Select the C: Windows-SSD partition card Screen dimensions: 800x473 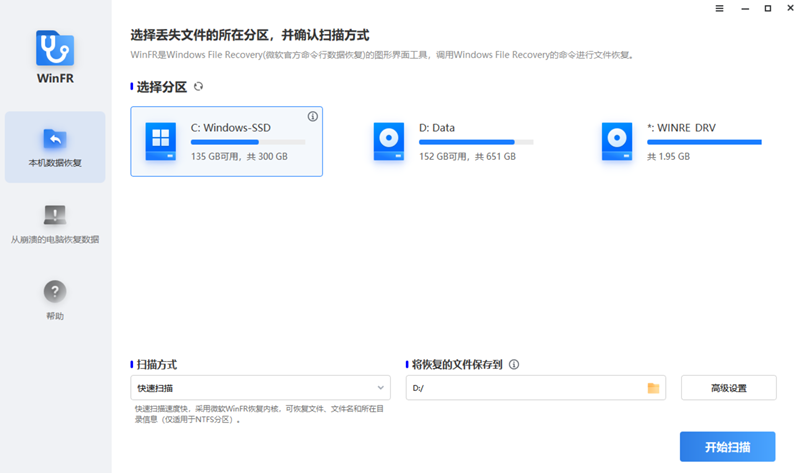(227, 141)
